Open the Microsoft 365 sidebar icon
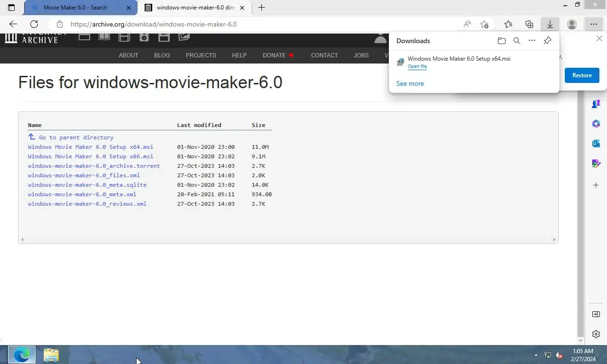 pyautogui.click(x=596, y=124)
